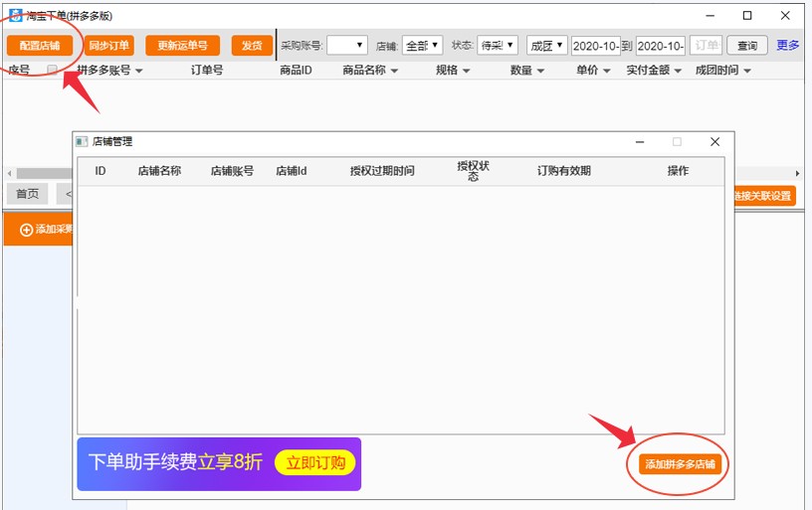
Task: Click the 立即订购 button on the banner
Action: coord(315,462)
